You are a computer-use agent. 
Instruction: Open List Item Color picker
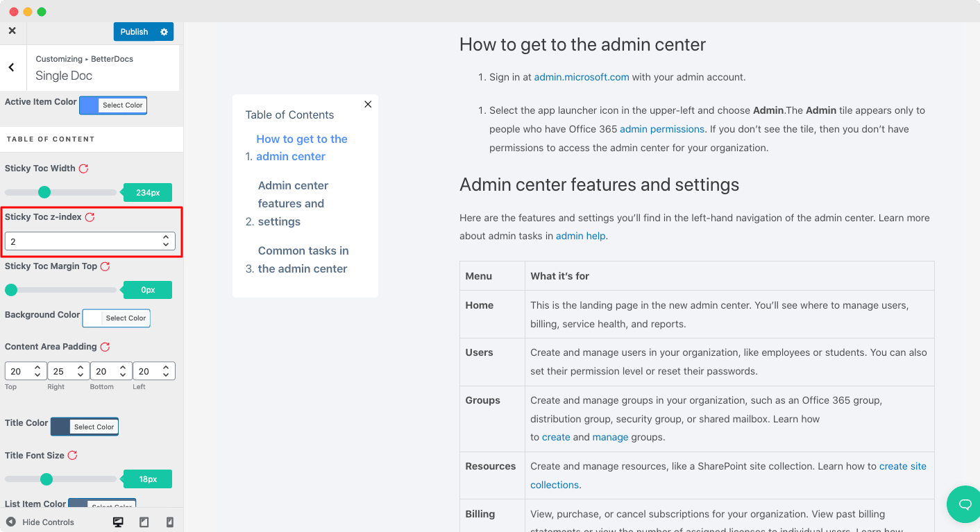[102, 504]
